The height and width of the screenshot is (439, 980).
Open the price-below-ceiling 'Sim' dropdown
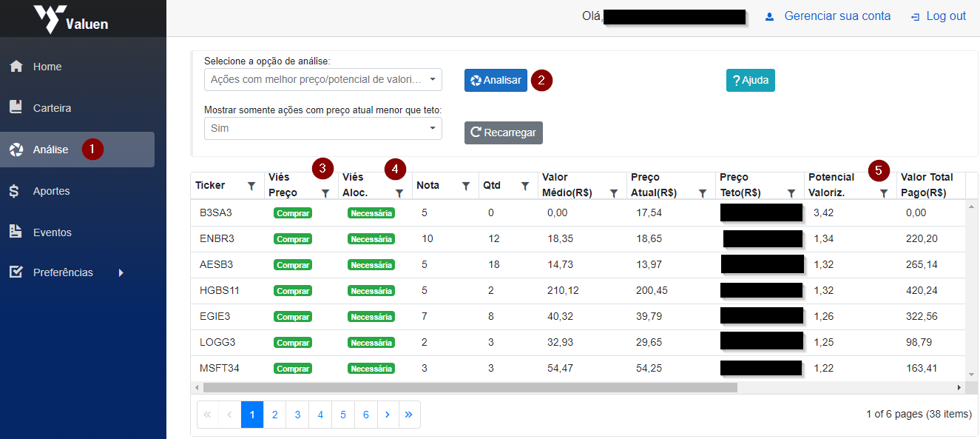click(322, 128)
